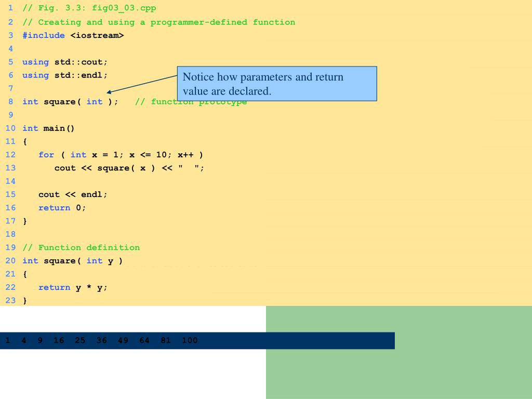Image resolution: width=532 pixels, height=399 pixels.
Task: Click the 'int square( int );' prototype line
Action: 70,102
